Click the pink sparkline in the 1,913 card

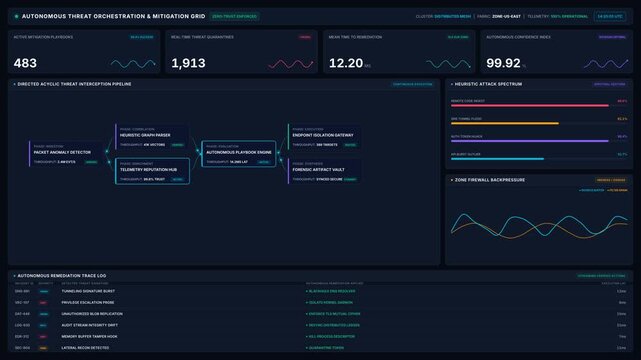(x=291, y=64)
